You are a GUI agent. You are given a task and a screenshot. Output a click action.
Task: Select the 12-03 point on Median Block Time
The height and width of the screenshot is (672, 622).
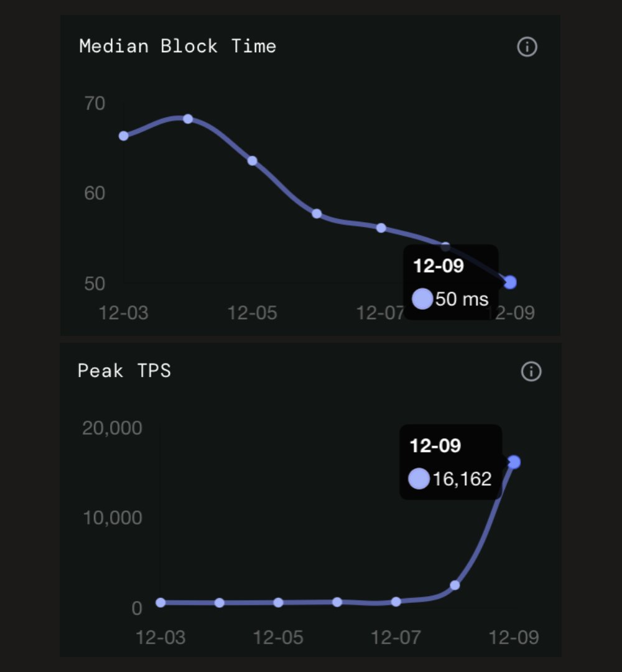[x=124, y=136]
